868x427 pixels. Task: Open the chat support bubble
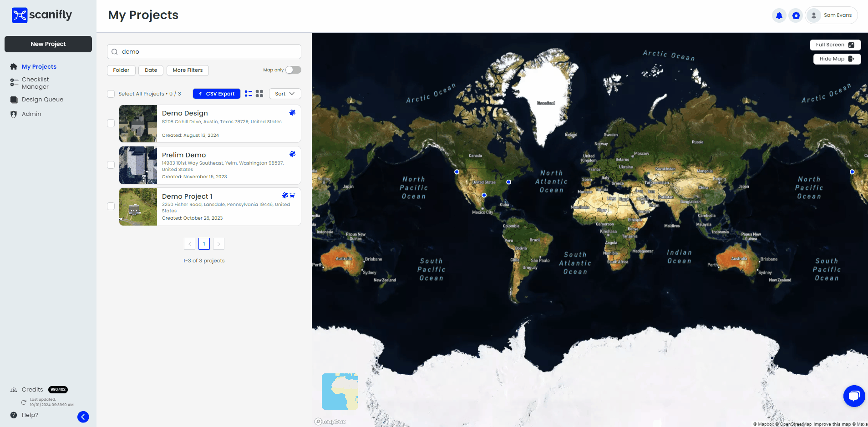point(853,396)
